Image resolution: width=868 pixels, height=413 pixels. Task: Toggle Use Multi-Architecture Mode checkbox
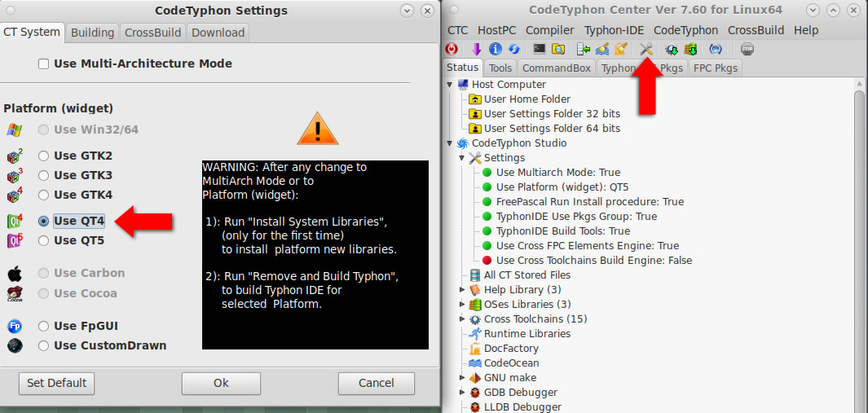44,64
